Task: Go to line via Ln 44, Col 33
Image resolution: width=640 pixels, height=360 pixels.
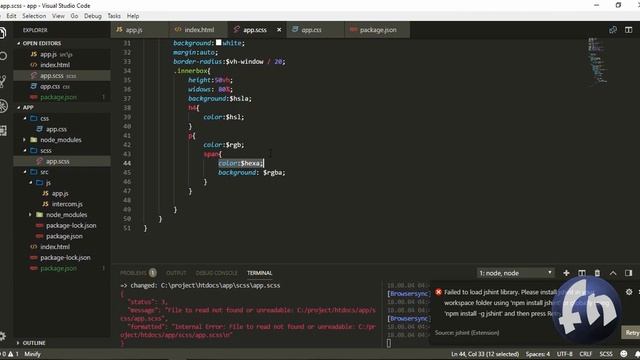Action: coord(485,354)
